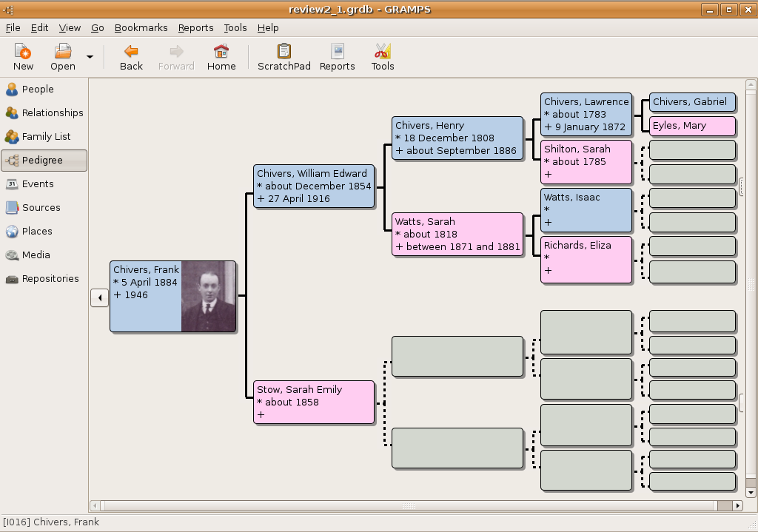Go Back using the orange arrow
The width and height of the screenshot is (758, 532).
[x=131, y=52]
